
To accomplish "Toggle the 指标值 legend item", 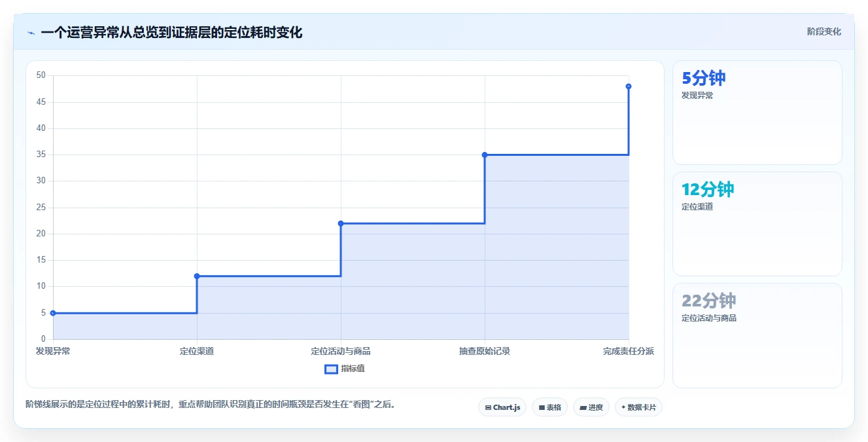I will pyautogui.click(x=345, y=369).
